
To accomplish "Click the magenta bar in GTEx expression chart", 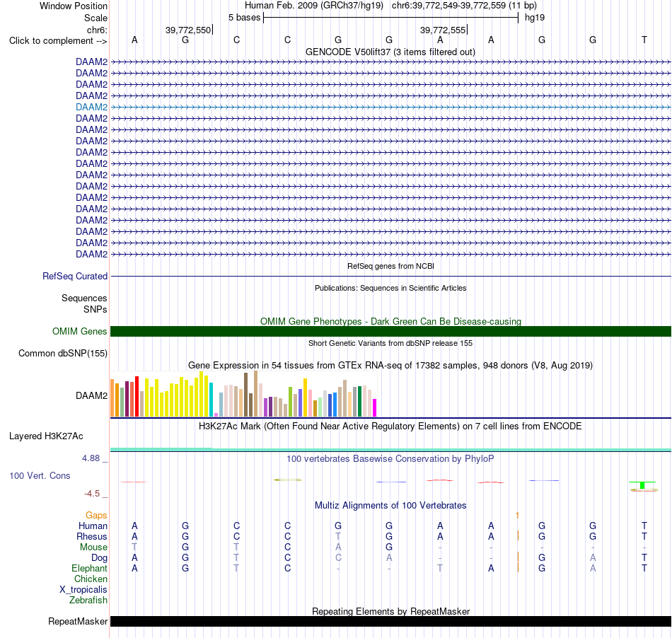I will pos(375,408).
